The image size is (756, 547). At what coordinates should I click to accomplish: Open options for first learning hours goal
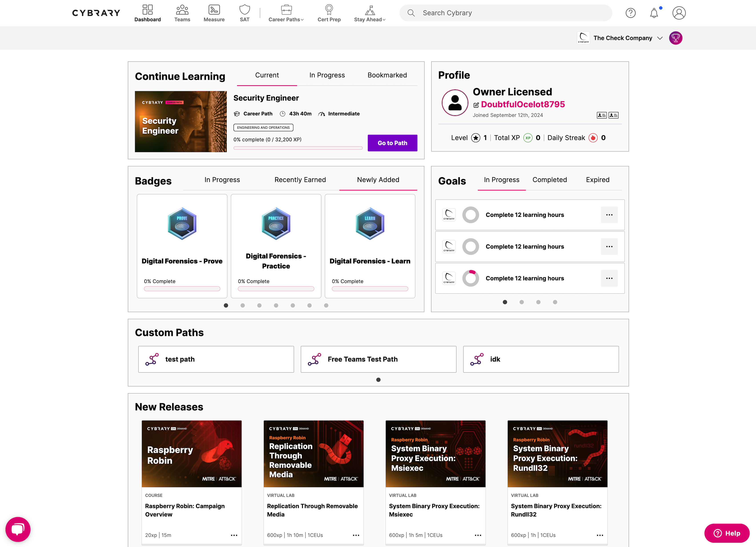tap(609, 215)
